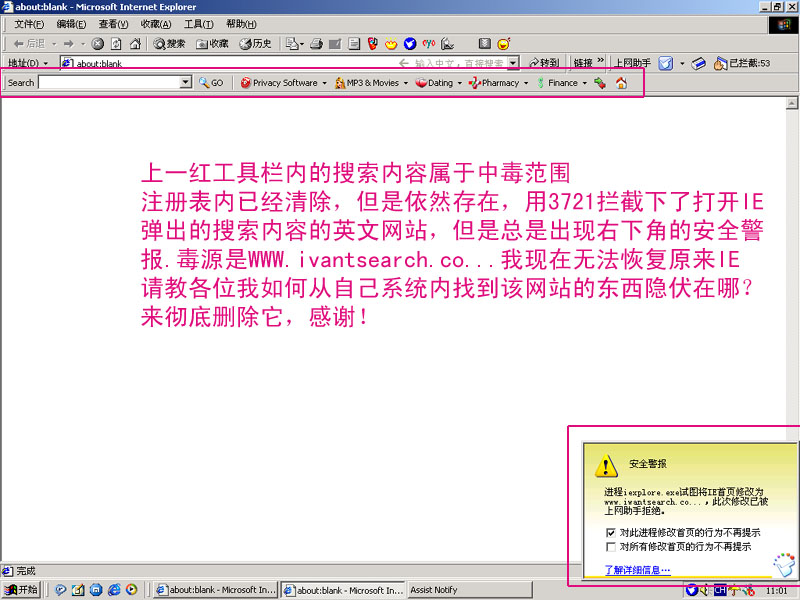This screenshot has height=600, width=800.
Task: Go to the homepage via the Home icon
Action: coord(135,44)
